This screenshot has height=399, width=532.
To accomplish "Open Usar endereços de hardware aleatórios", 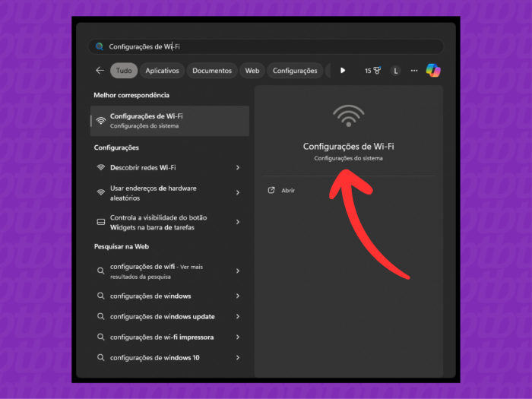I will coord(169,193).
